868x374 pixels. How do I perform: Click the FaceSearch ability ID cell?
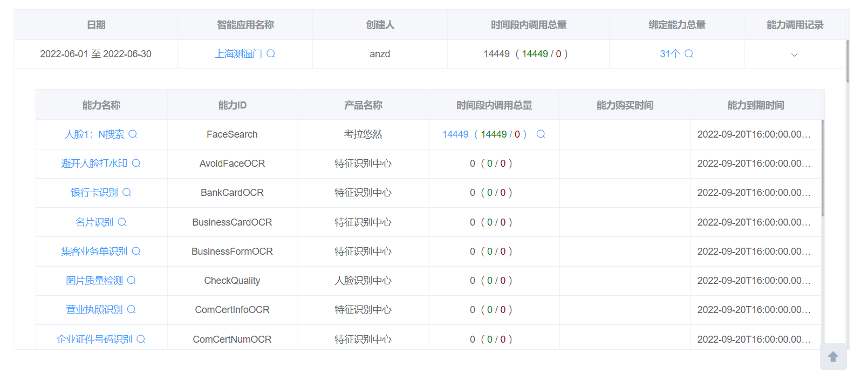click(x=233, y=134)
